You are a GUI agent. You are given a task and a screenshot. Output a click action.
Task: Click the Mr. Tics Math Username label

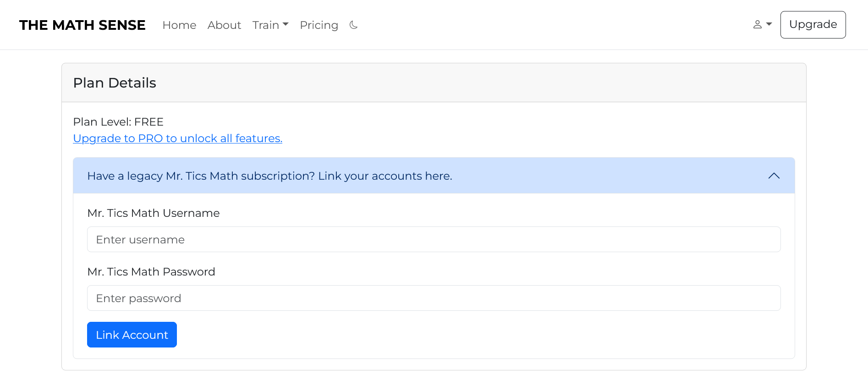click(x=154, y=213)
